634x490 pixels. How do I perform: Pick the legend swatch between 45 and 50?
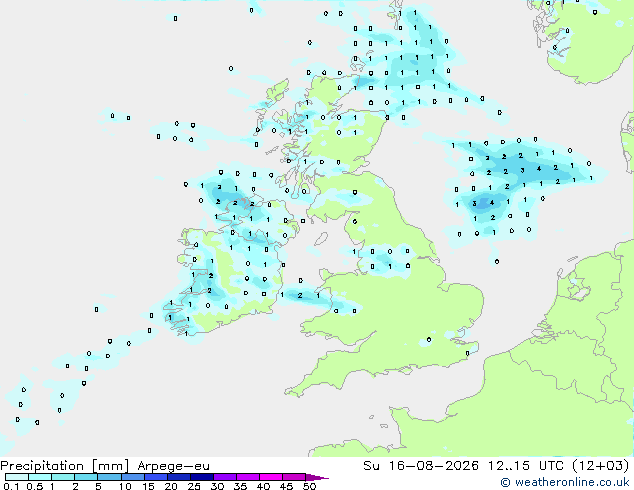(294, 477)
